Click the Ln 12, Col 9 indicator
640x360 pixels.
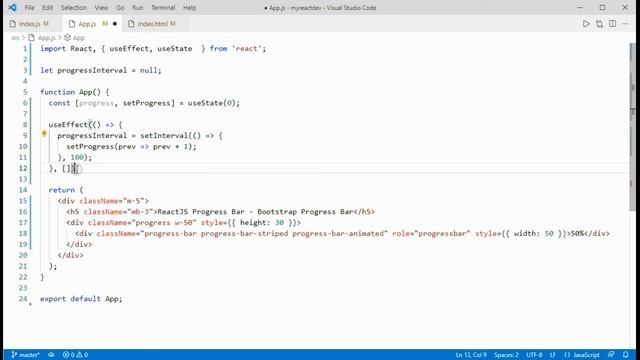tap(471, 355)
